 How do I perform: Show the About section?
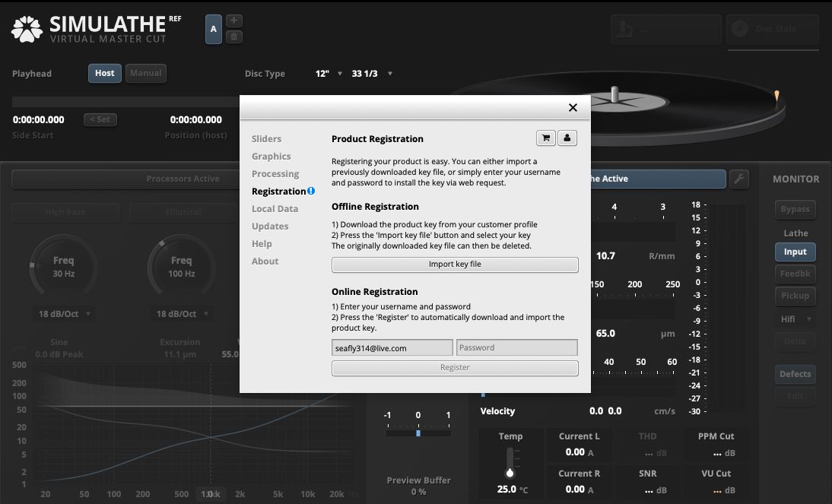[265, 262]
